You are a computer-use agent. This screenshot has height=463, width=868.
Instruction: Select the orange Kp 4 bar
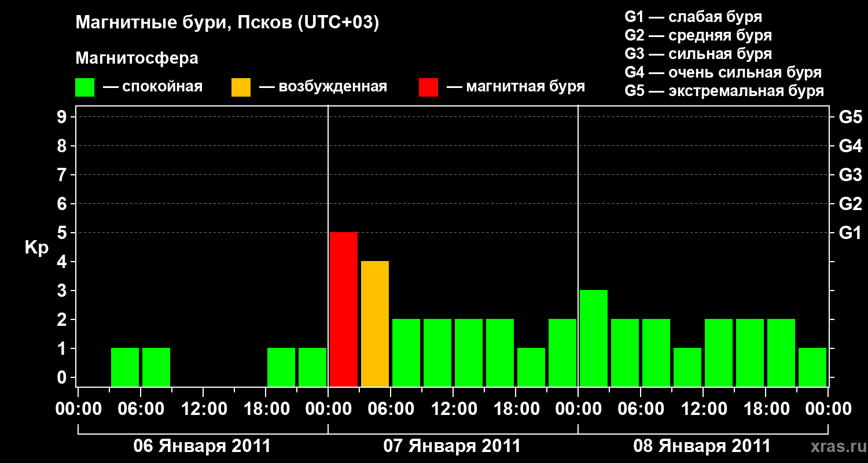pos(375,324)
